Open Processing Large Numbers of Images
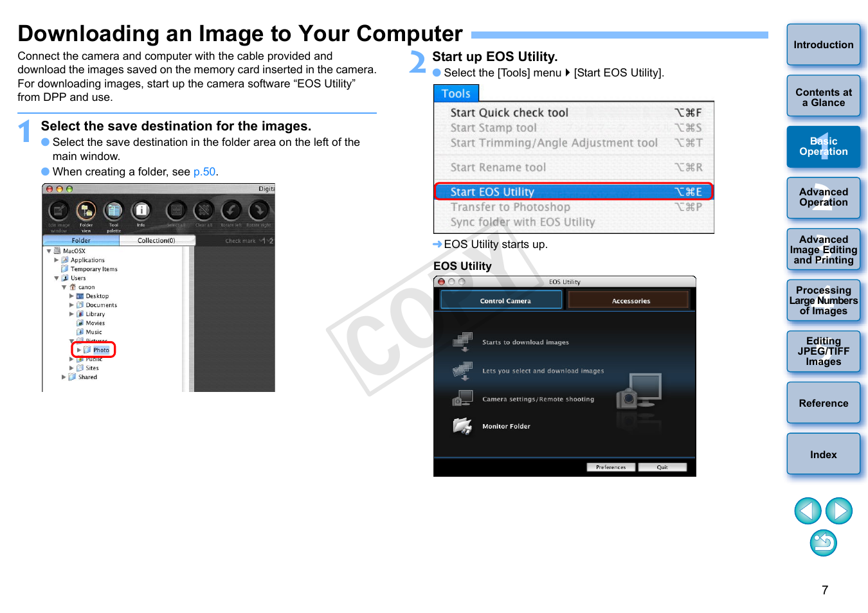The height and width of the screenshot is (613, 868). [824, 300]
